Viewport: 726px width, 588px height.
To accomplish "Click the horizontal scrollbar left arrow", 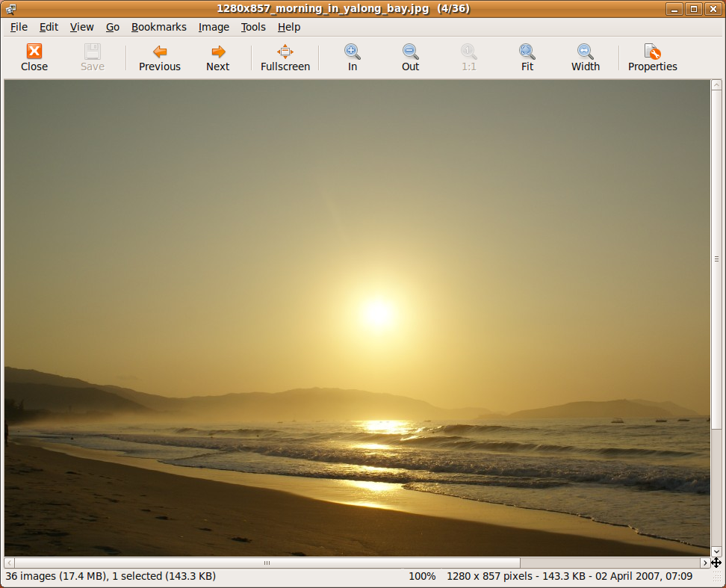I will tap(9, 563).
